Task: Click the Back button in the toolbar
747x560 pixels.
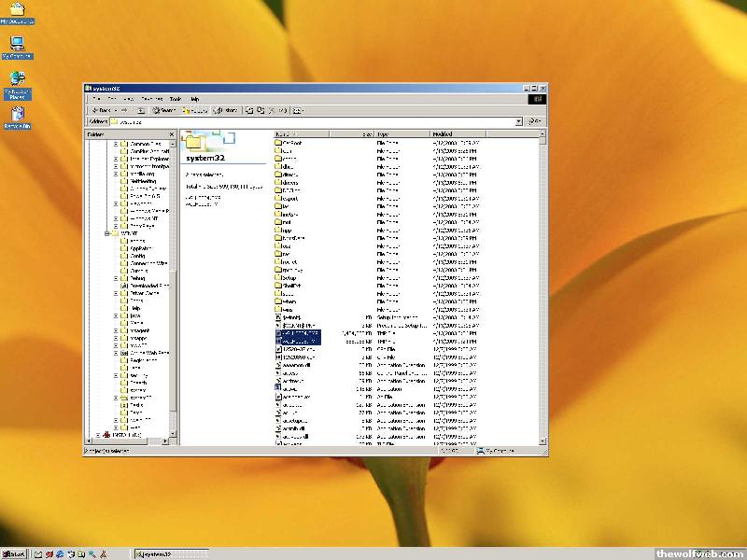Action: [101, 110]
